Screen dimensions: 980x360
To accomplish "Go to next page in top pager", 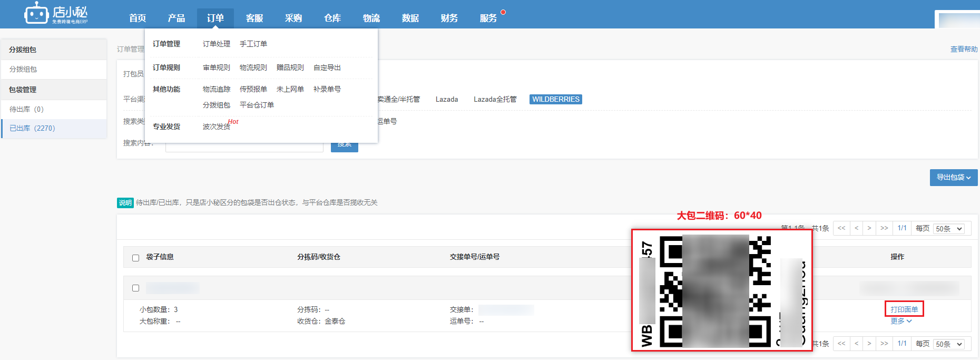I will click(x=869, y=228).
